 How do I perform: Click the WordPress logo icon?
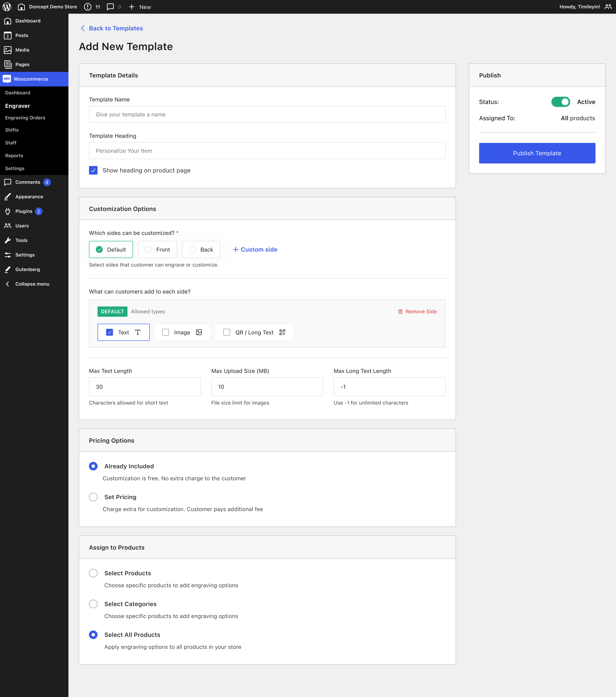(7, 7)
